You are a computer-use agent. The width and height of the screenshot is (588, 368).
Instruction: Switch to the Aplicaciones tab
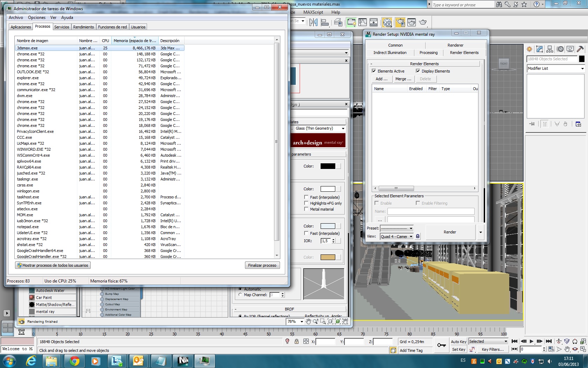click(x=21, y=27)
